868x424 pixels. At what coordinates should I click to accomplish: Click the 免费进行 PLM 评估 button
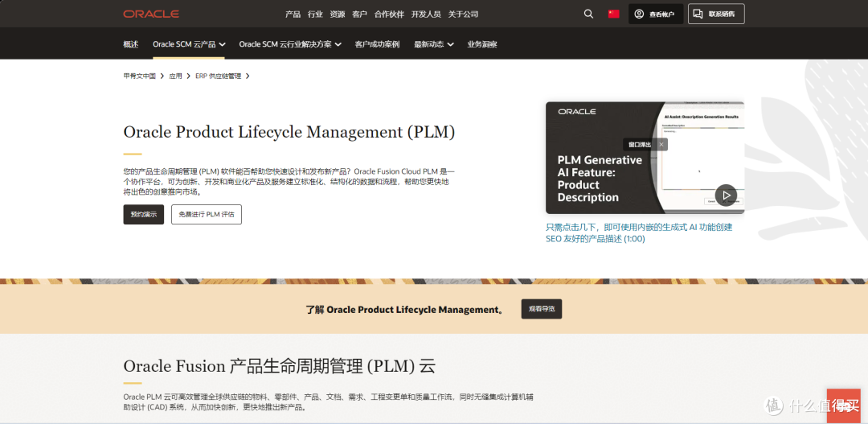click(x=207, y=215)
